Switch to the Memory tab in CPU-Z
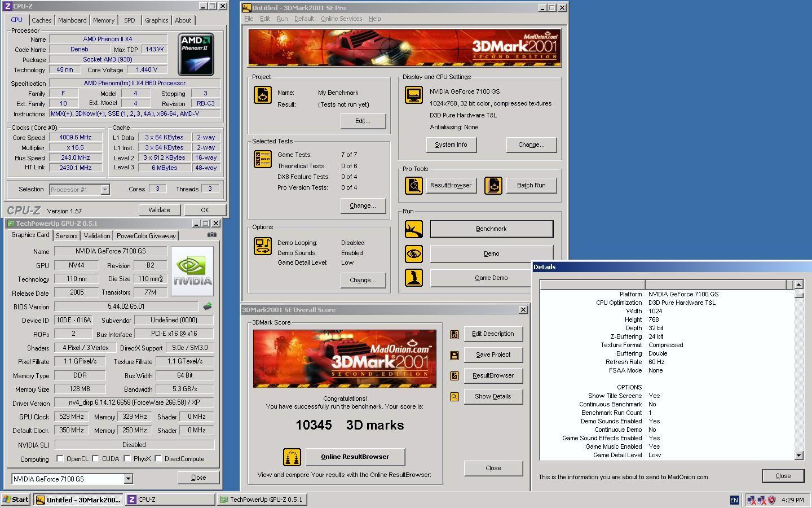 pyautogui.click(x=104, y=20)
